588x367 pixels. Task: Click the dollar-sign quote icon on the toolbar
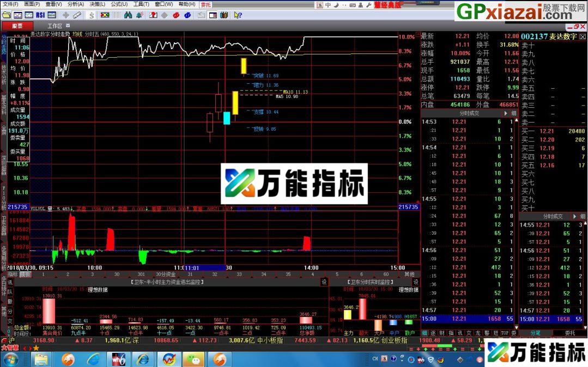pos(92,15)
